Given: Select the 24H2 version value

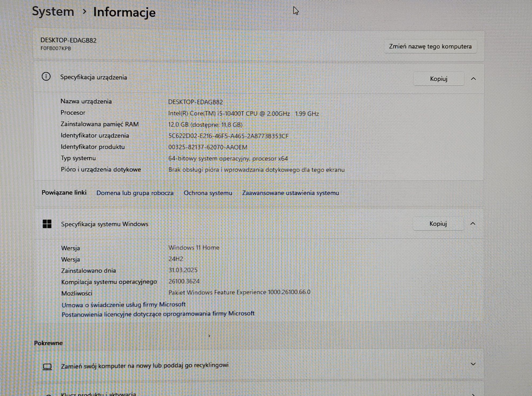Looking at the screenshot, I should (x=176, y=259).
